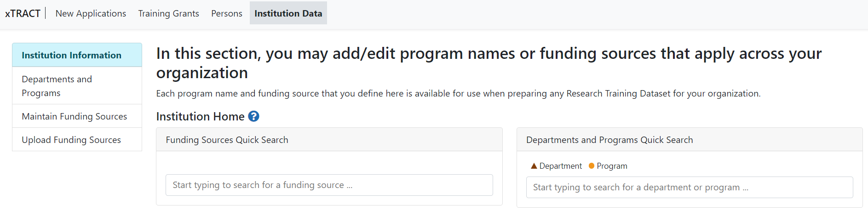Image resolution: width=868 pixels, height=211 pixels.
Task: Click the Institution Home heading text
Action: coord(200,116)
